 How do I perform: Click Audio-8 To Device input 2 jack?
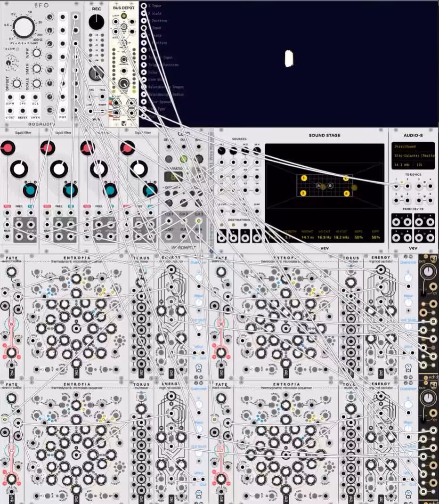[407, 186]
